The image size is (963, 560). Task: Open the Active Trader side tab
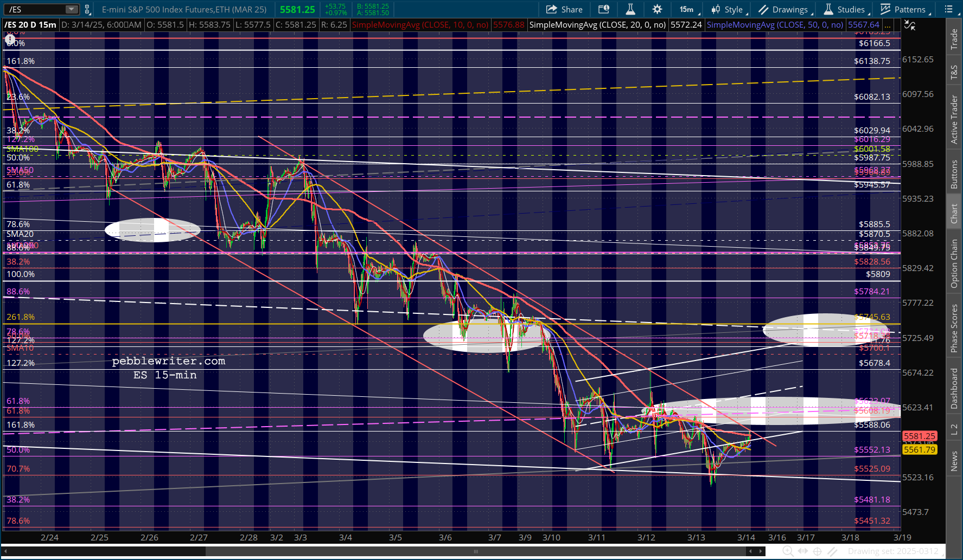tap(954, 119)
